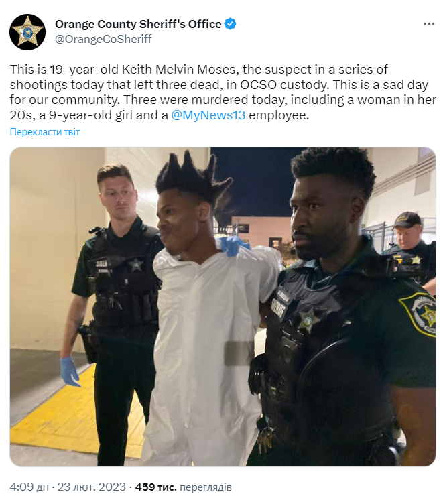Click the white coverall in the photo
443x504 pixels.
click(207, 354)
